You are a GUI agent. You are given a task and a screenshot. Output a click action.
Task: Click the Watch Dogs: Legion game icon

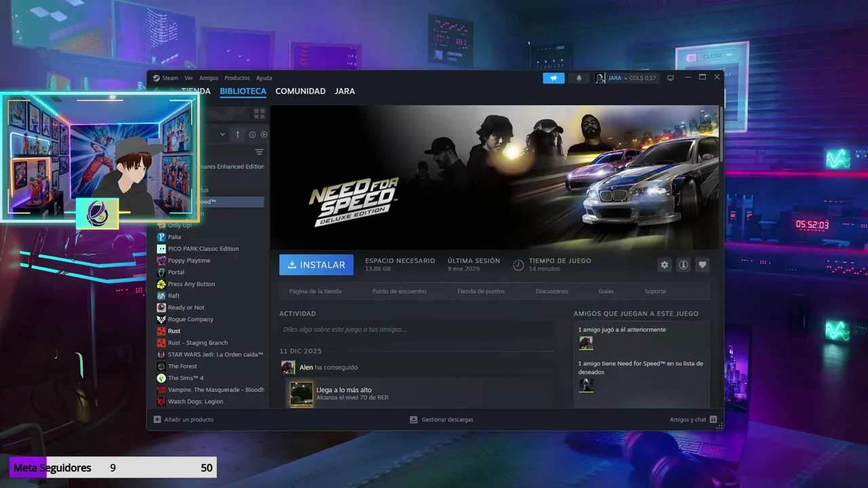click(161, 401)
